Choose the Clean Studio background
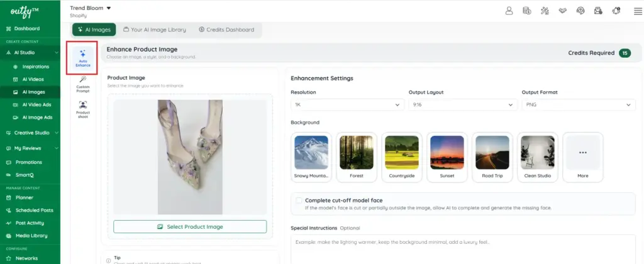Viewport: 644px width, 264px height. 538,157
